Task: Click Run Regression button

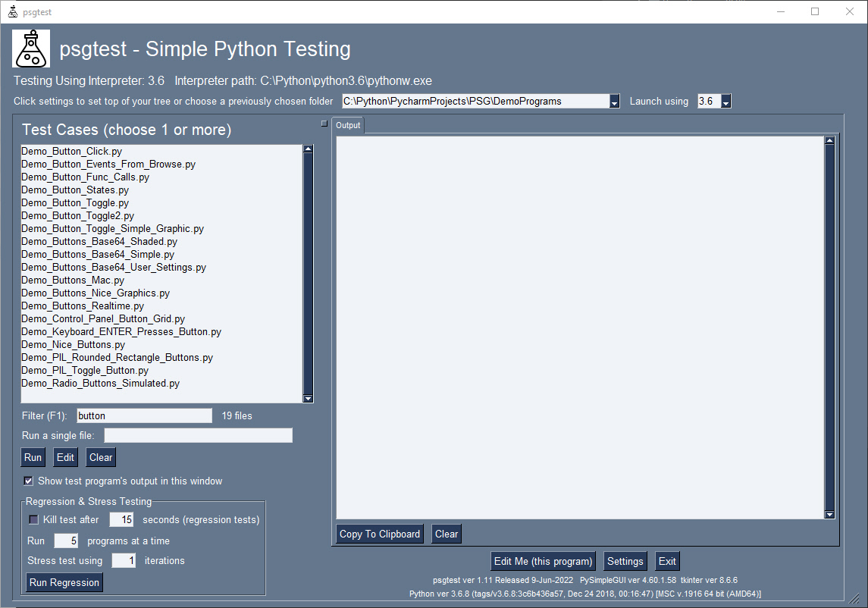Action: [x=64, y=582]
